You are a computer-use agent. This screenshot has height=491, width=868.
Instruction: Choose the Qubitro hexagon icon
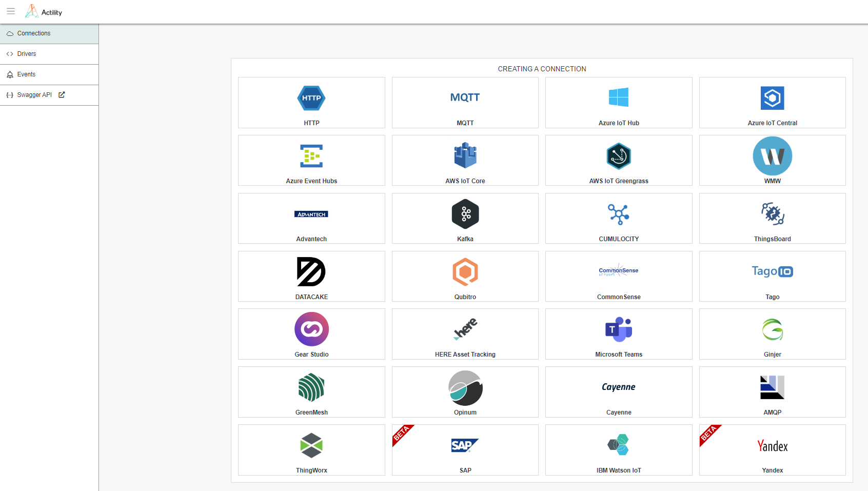465,272
